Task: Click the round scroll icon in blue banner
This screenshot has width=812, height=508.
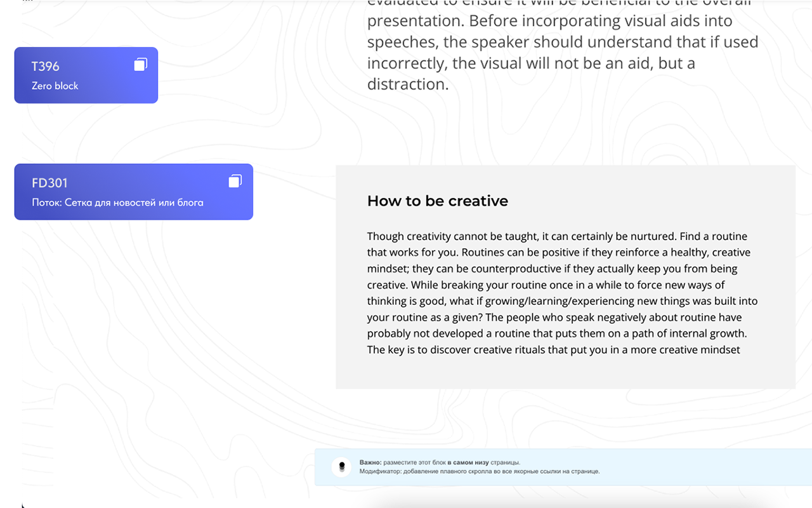Action: 342,467
